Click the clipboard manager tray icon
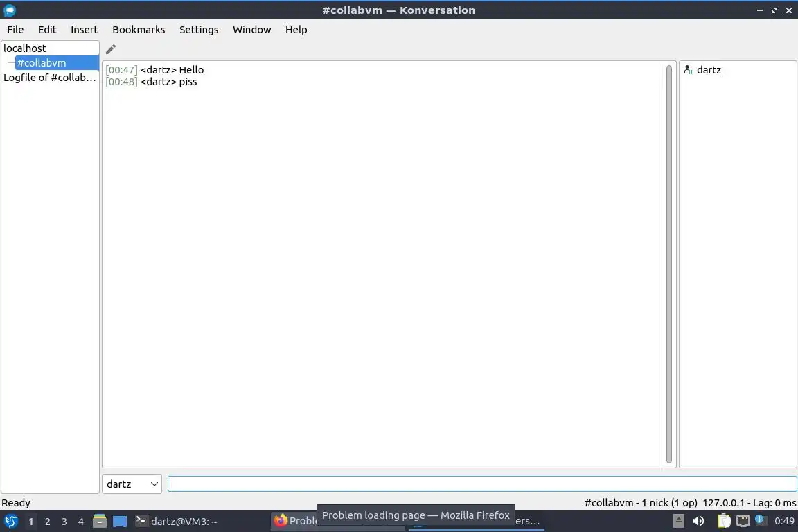Image resolution: width=798 pixels, height=532 pixels. 724,521
